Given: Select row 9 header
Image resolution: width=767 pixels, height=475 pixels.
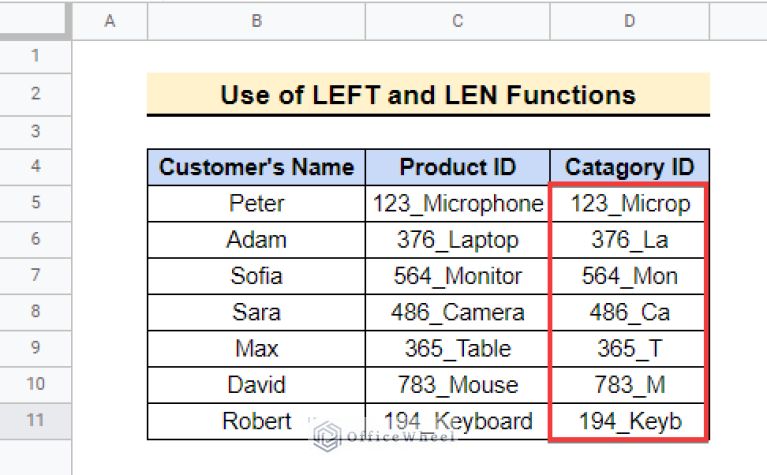Looking at the screenshot, I should click(x=35, y=348).
